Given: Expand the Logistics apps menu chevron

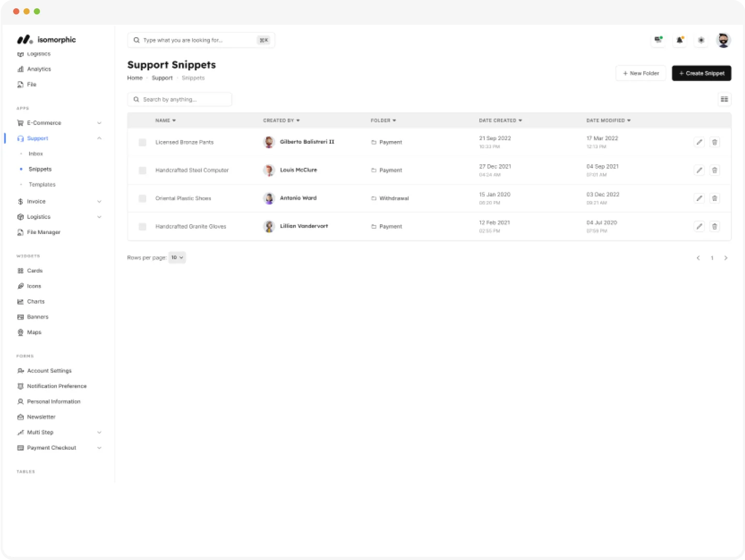Looking at the screenshot, I should [x=99, y=217].
